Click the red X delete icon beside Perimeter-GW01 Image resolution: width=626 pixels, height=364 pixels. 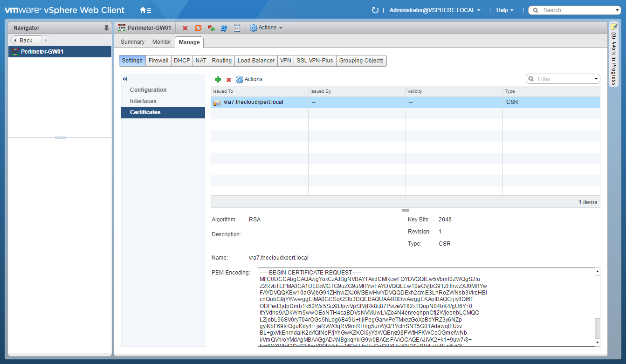pyautogui.click(x=185, y=28)
